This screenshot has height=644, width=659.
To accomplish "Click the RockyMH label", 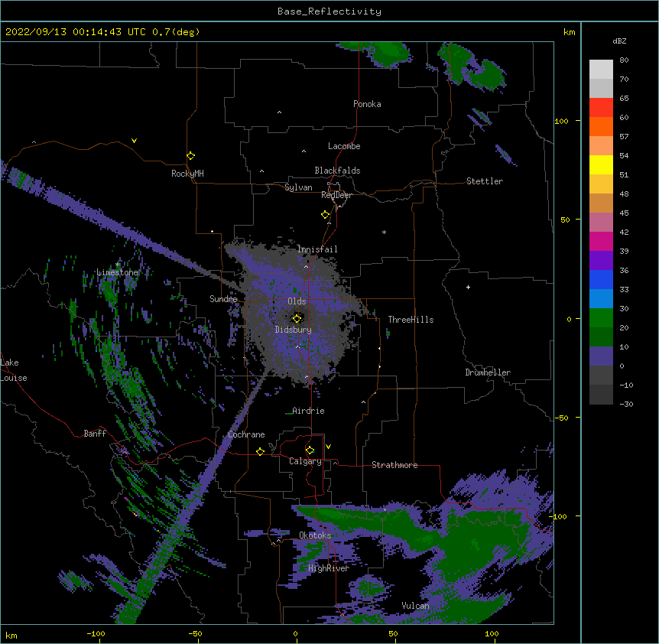I will click(x=187, y=174).
